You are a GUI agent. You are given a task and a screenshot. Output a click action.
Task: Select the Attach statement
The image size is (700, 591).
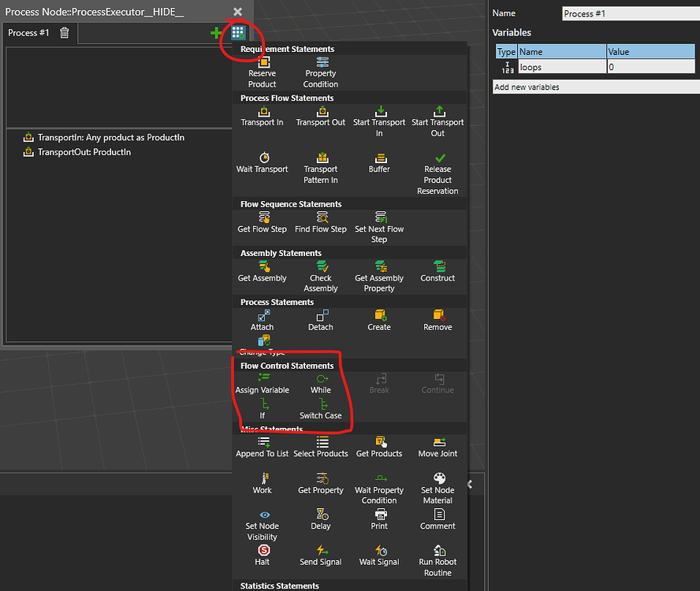coord(262,318)
